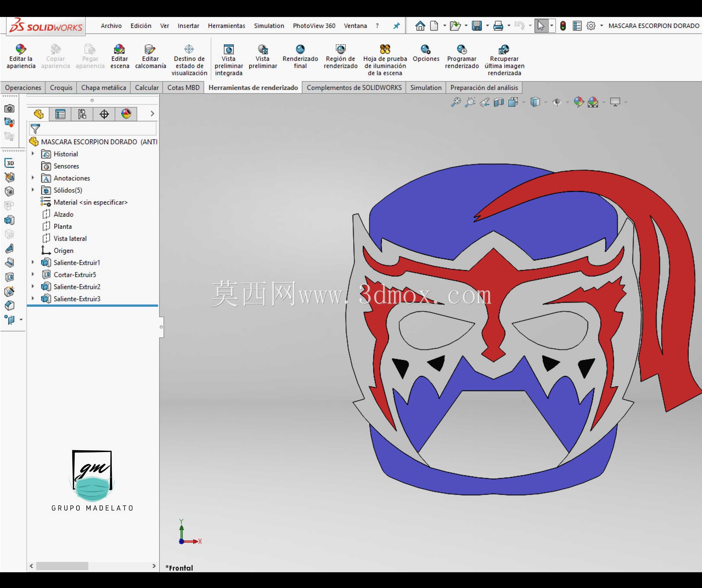Start Renderizado final
Screen dimensions: 702x588
(x=300, y=56)
